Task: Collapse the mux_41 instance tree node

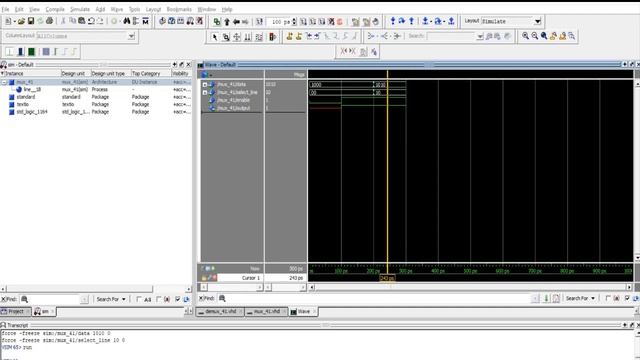Action: [4, 82]
